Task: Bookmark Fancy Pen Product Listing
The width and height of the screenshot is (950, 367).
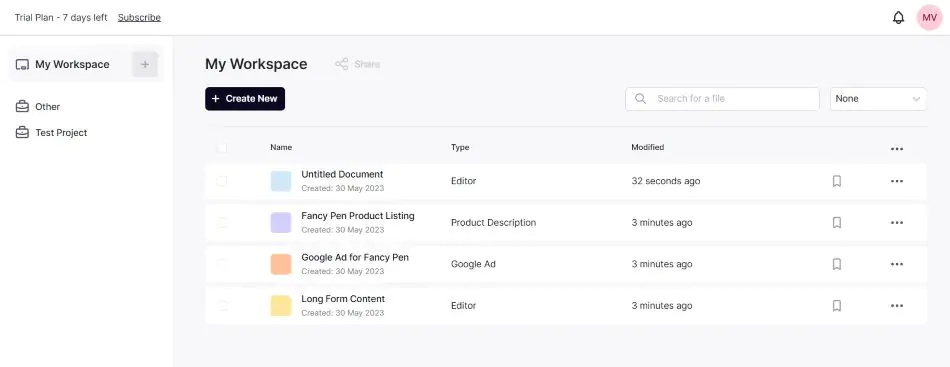Action: [x=837, y=223]
